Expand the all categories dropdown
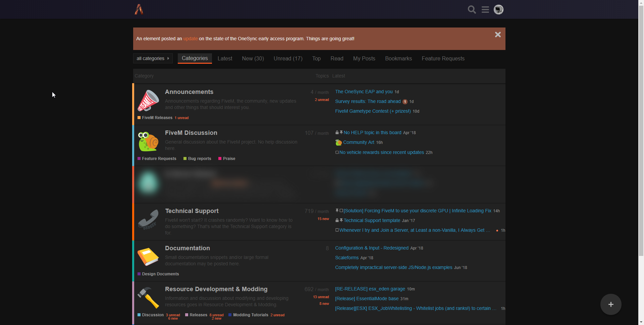The width and height of the screenshot is (644, 325). [153, 58]
